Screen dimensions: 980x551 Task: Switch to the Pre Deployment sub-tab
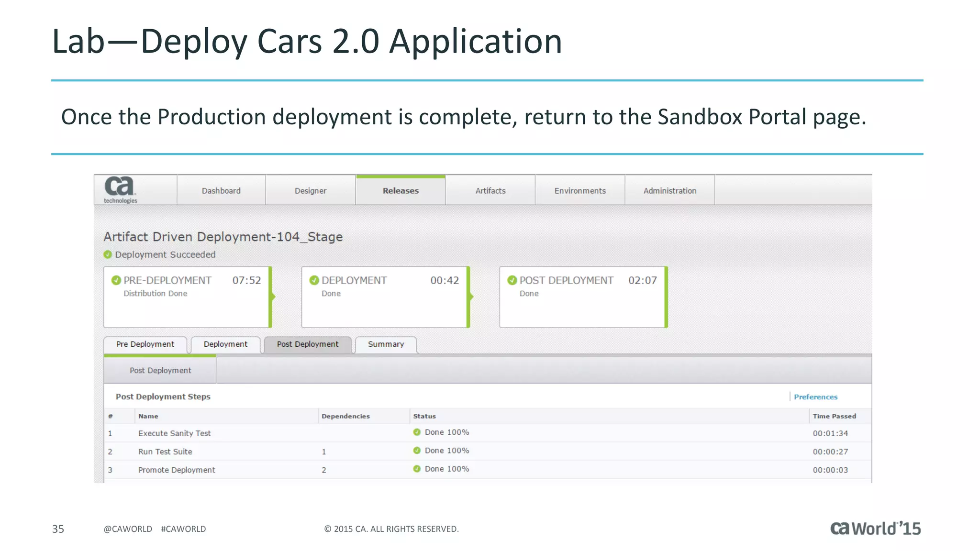pos(145,344)
